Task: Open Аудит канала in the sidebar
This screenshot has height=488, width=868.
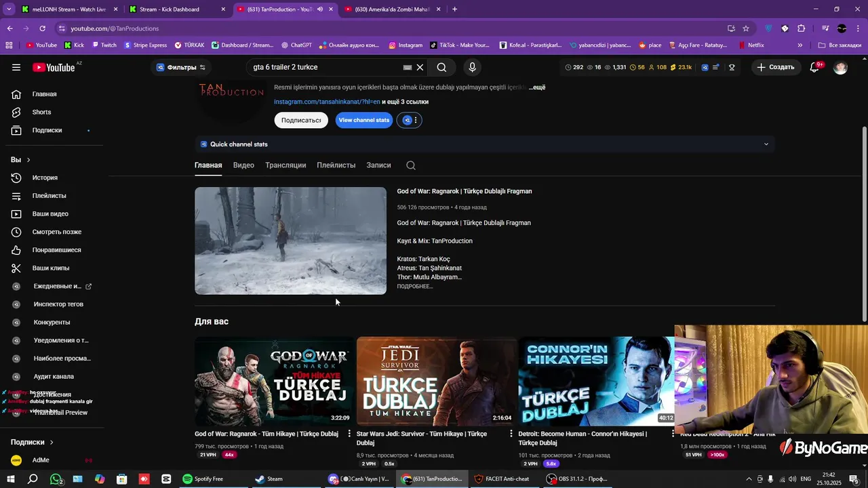Action: (x=54, y=376)
